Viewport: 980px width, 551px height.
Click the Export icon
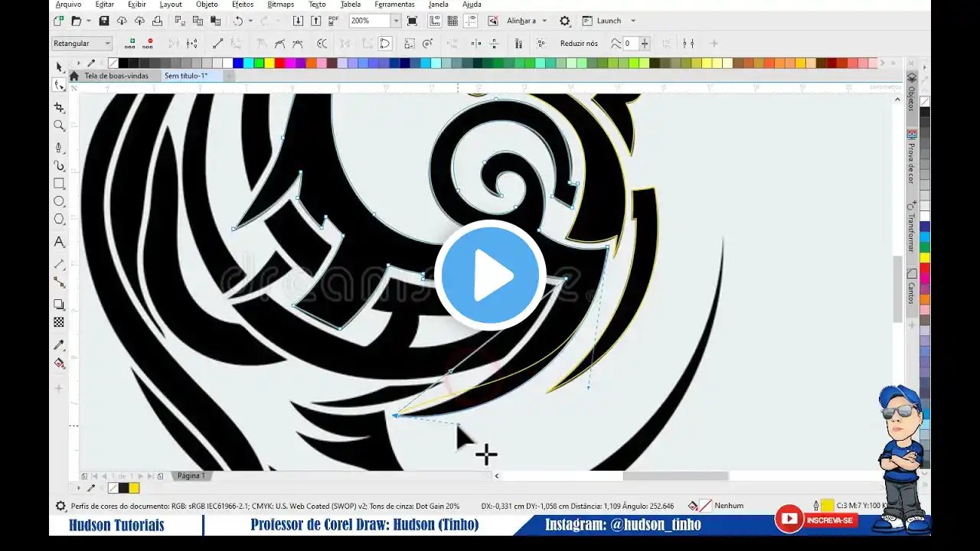click(315, 21)
